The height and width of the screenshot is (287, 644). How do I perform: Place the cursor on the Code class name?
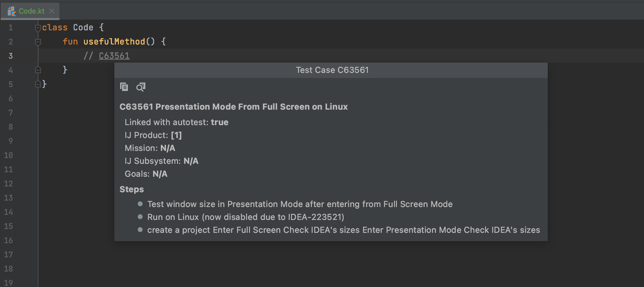83,27
